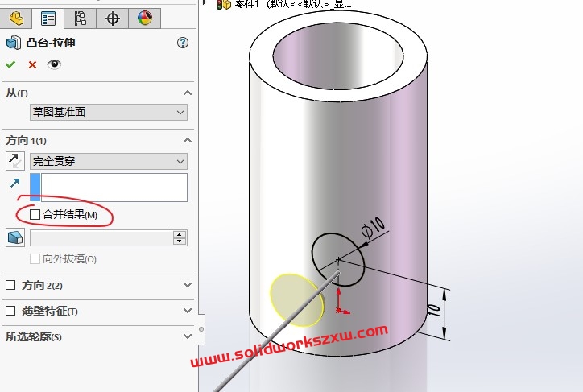The width and height of the screenshot is (583, 392).
Task: Select the Ø10 diameter dimension
Action: pyautogui.click(x=373, y=227)
